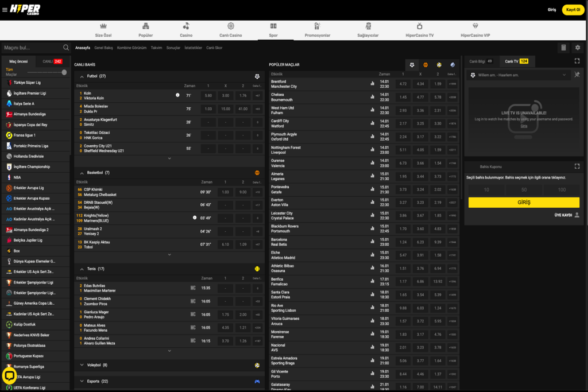Viewport: 588px width, 392px height.
Task: Filter popular matches by football icon
Action: (412, 65)
